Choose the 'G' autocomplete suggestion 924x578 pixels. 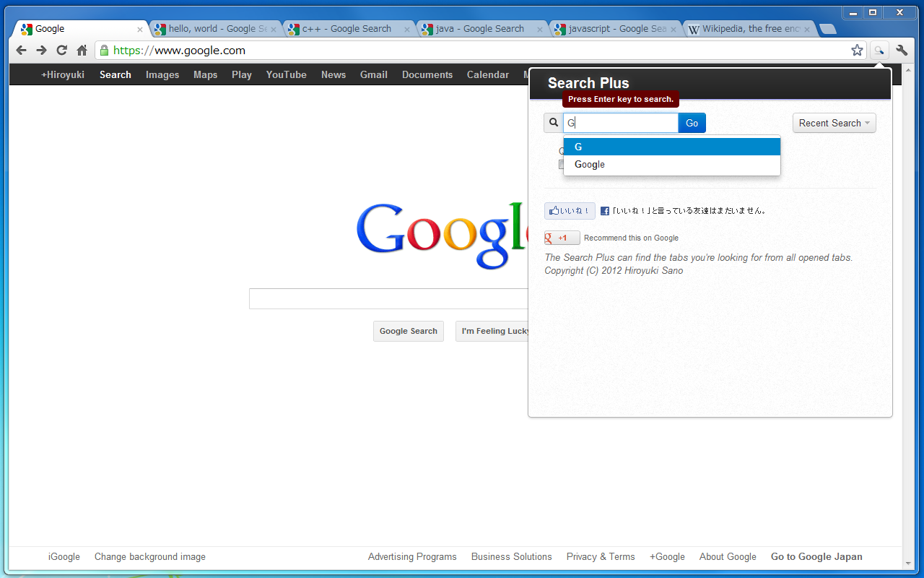pos(672,147)
